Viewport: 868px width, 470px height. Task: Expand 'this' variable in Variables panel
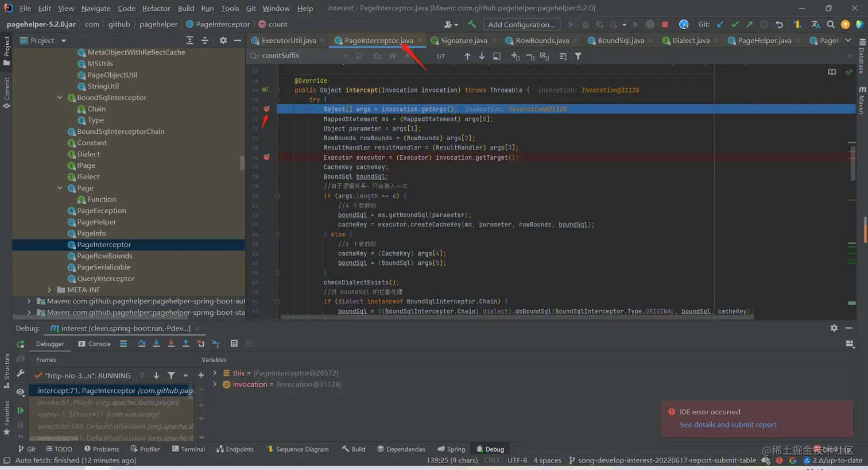(x=215, y=373)
